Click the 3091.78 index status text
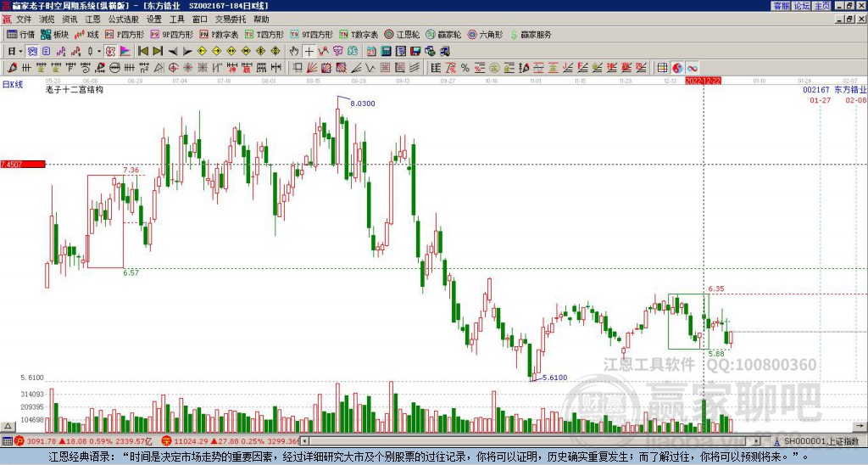This screenshot has width=868, height=465. (42, 441)
